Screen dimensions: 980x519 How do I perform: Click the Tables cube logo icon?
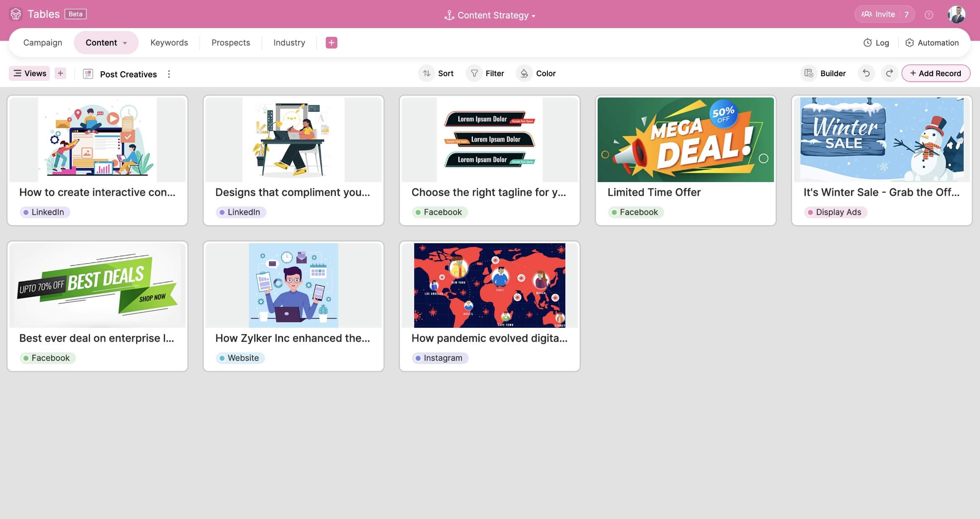pos(16,14)
